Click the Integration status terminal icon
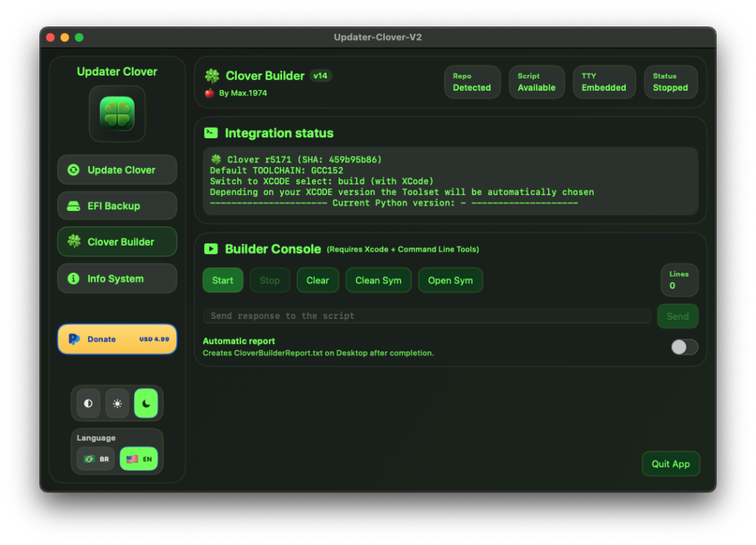 point(211,133)
